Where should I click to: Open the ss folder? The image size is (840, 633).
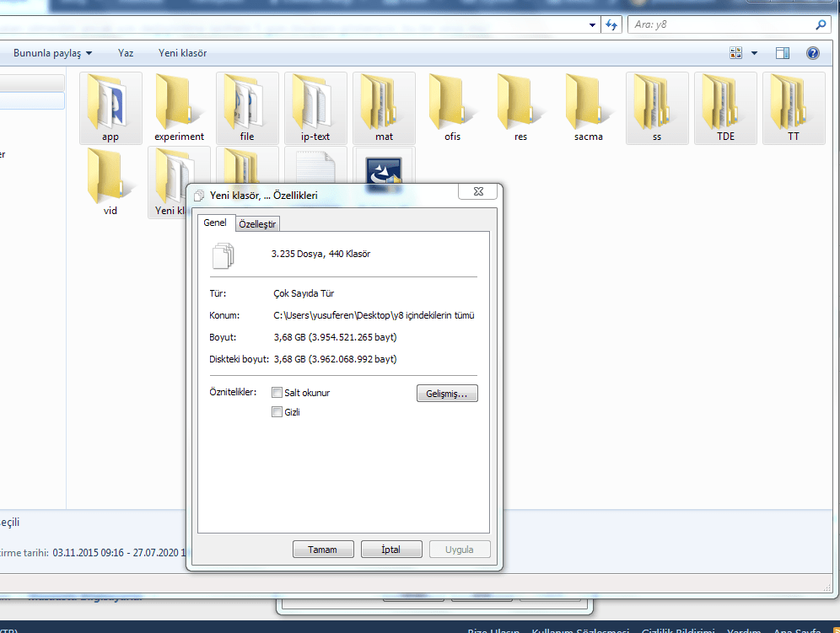pos(657,108)
